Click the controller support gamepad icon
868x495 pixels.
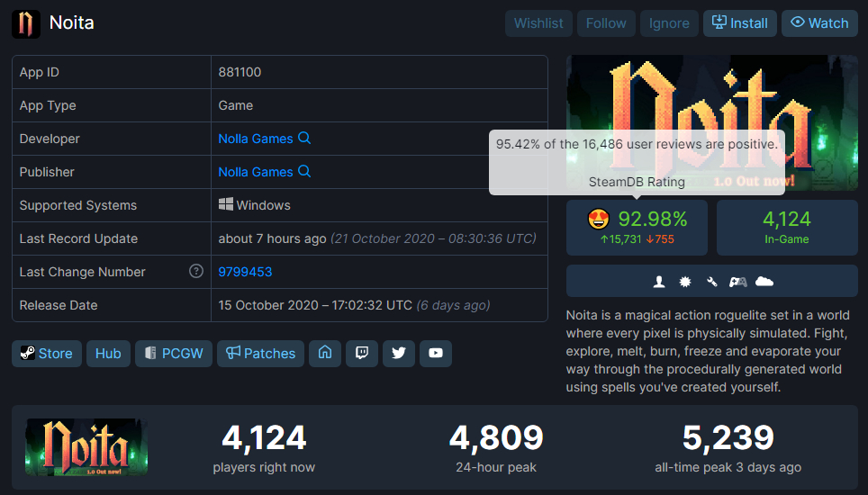738,282
